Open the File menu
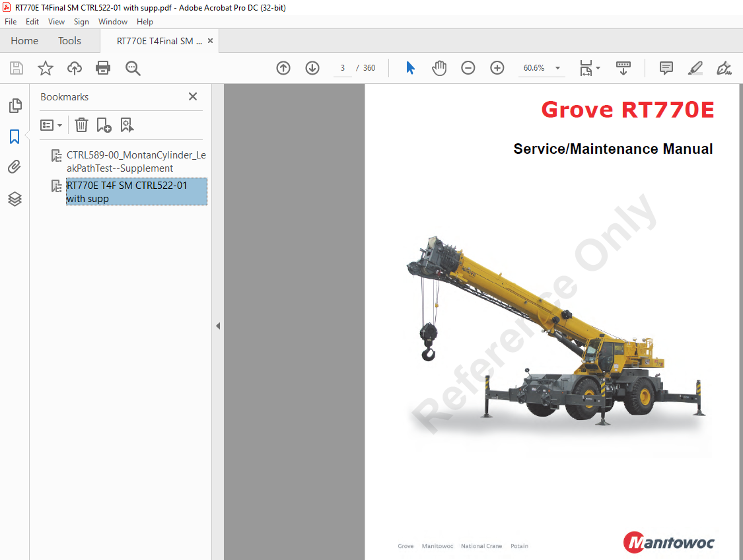This screenshot has width=743, height=560. click(11, 22)
